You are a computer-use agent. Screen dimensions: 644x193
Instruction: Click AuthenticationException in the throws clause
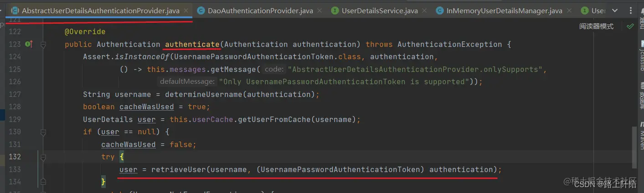[x=450, y=44]
